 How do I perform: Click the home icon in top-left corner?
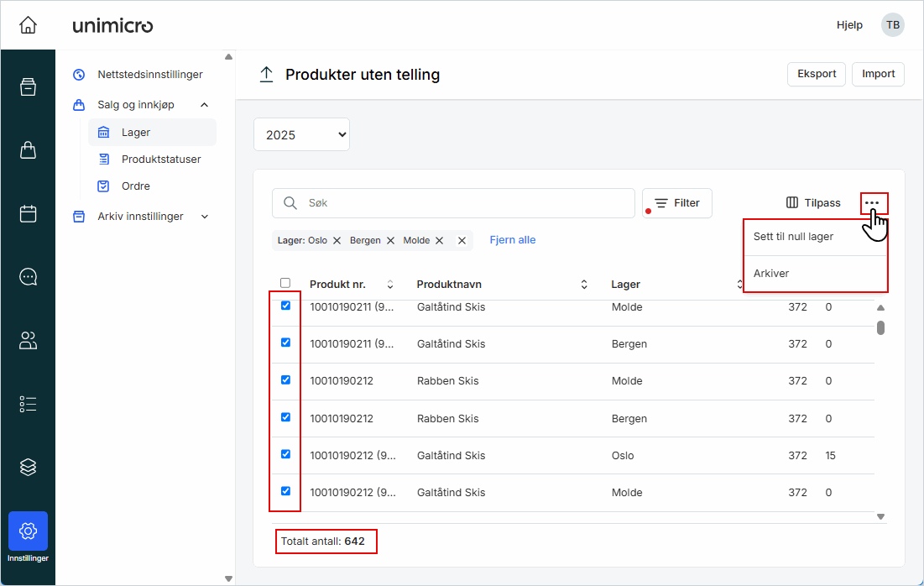coord(28,25)
